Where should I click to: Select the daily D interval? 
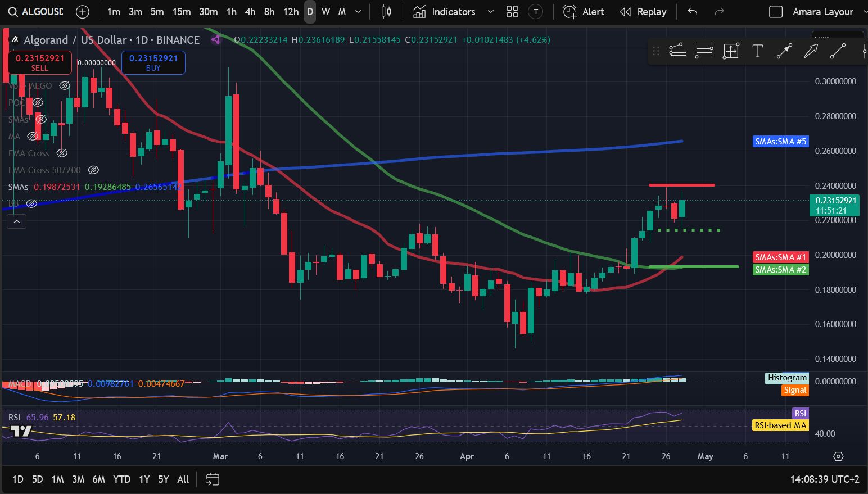coord(310,12)
